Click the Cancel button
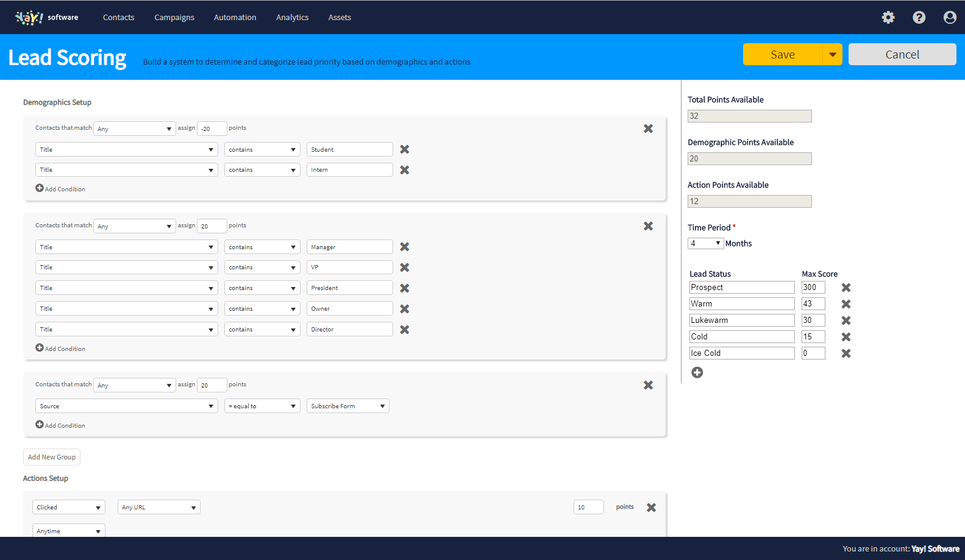The width and height of the screenshot is (965, 560). point(902,54)
